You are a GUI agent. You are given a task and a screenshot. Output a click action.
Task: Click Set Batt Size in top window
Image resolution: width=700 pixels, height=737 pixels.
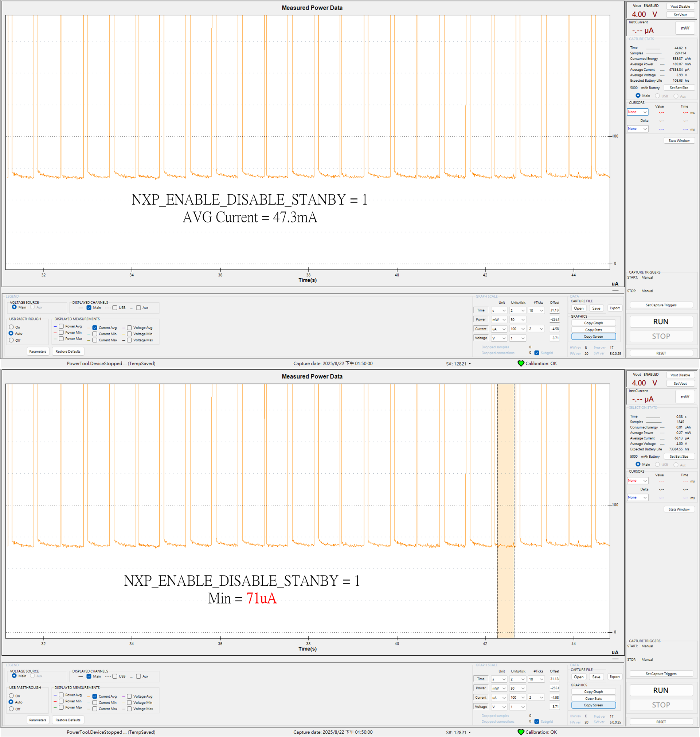pos(679,88)
